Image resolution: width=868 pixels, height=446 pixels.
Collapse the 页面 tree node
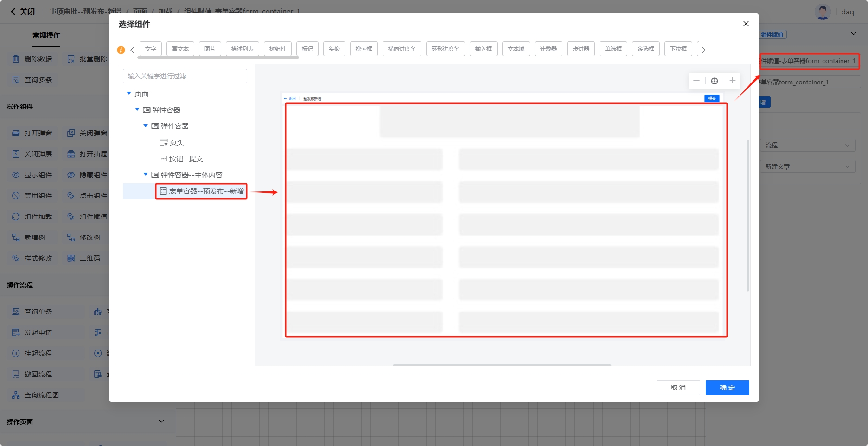click(129, 94)
